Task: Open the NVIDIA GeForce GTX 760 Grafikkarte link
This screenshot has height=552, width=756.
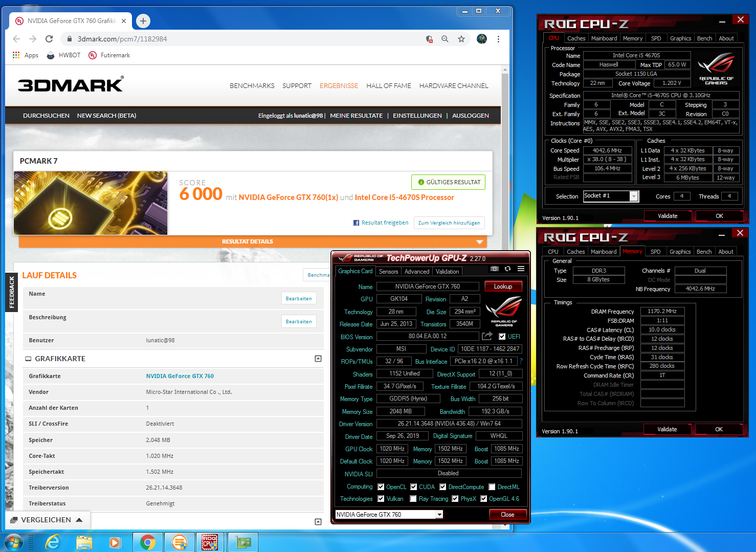Action: pyautogui.click(x=180, y=376)
